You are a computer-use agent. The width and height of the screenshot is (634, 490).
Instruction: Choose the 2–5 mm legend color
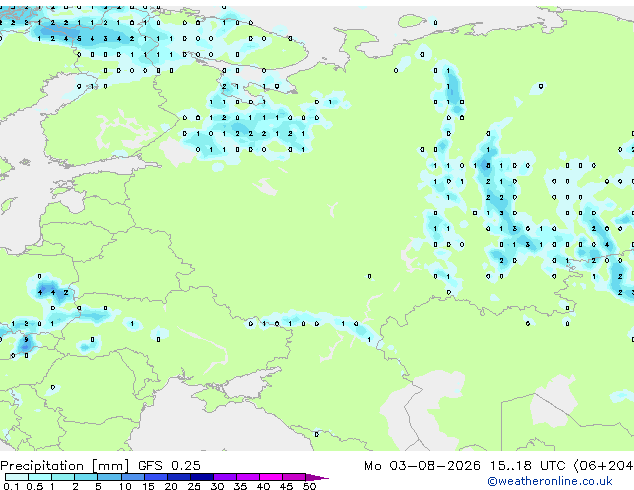[86, 477]
